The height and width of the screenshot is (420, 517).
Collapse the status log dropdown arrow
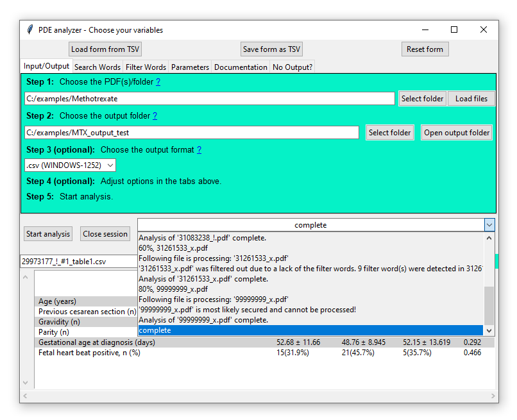pyautogui.click(x=489, y=225)
